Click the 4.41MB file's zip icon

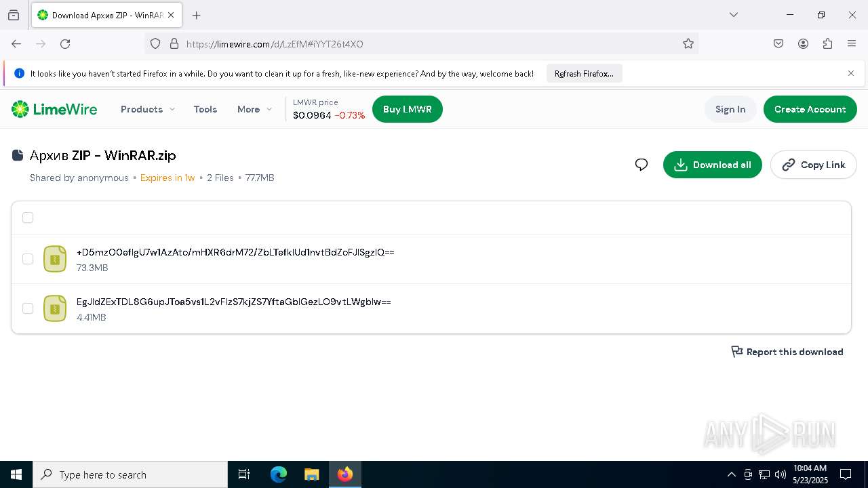[55, 308]
